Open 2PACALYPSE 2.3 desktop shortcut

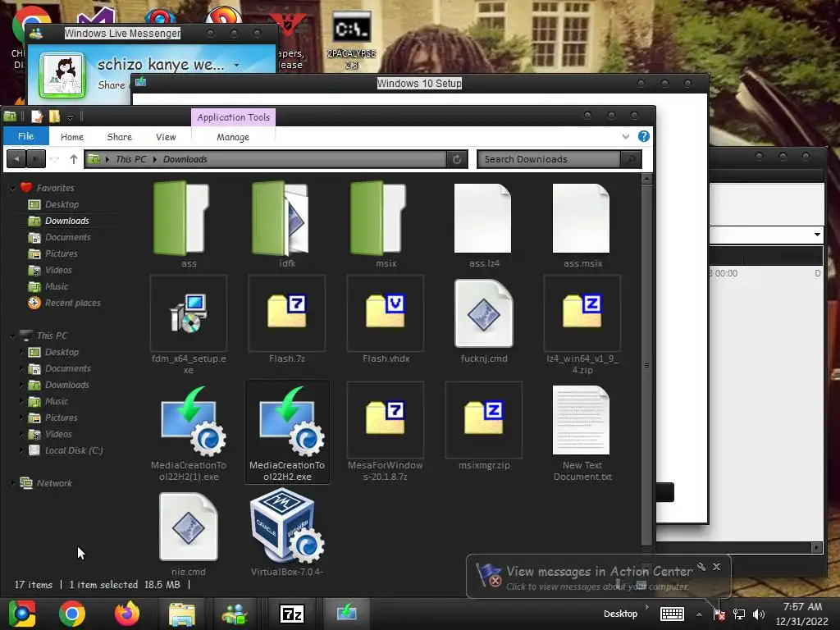351,40
